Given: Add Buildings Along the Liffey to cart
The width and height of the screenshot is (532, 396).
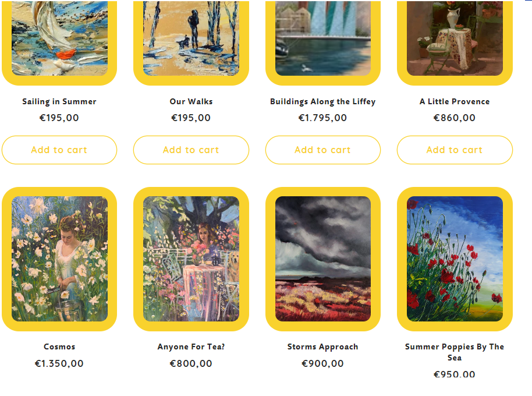Looking at the screenshot, I should tap(323, 150).
